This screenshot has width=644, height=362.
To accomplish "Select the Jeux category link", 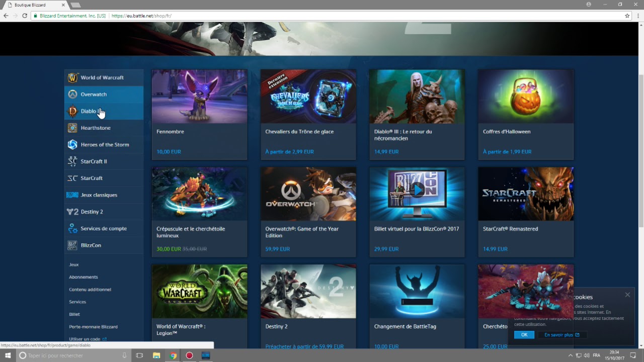I will (74, 264).
